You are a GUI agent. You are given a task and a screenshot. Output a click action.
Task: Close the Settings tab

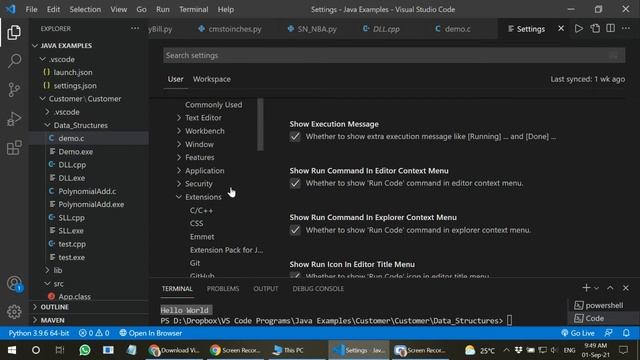coord(561,29)
